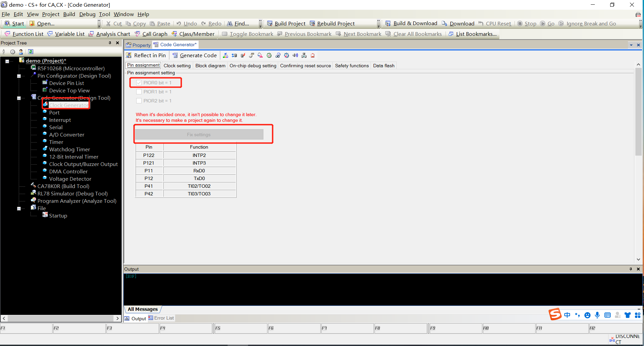Collapse the demo (Project) tree node

click(x=7, y=61)
